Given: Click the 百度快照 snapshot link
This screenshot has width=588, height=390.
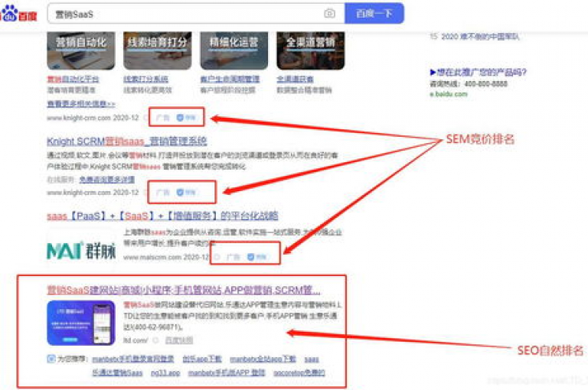Looking at the screenshot, I should (179, 340).
